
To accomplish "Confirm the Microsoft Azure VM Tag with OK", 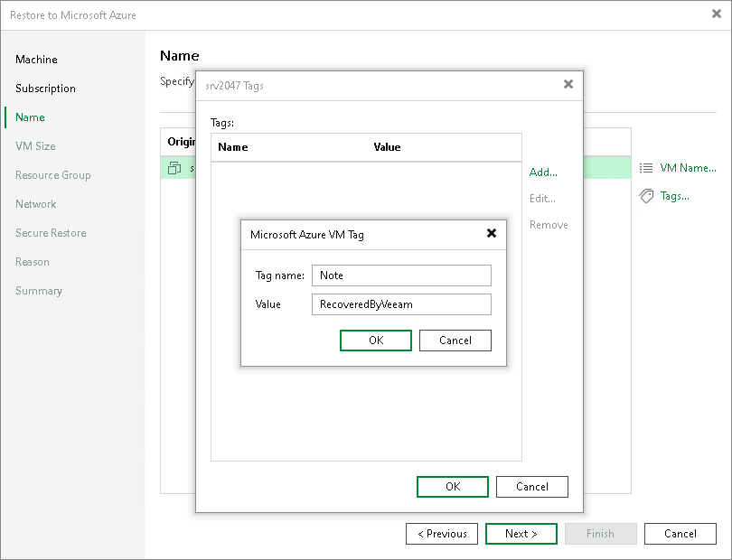I will [375, 340].
